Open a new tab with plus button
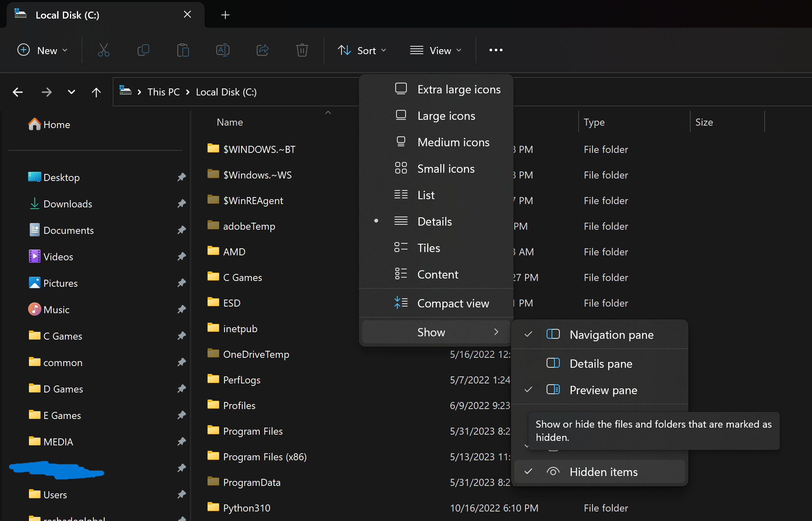The image size is (812, 521). [x=225, y=15]
